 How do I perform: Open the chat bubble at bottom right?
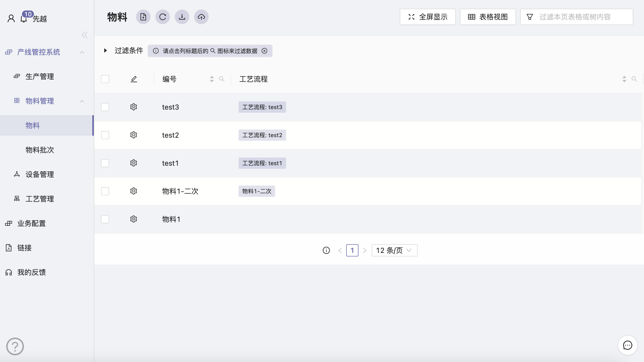tap(627, 345)
